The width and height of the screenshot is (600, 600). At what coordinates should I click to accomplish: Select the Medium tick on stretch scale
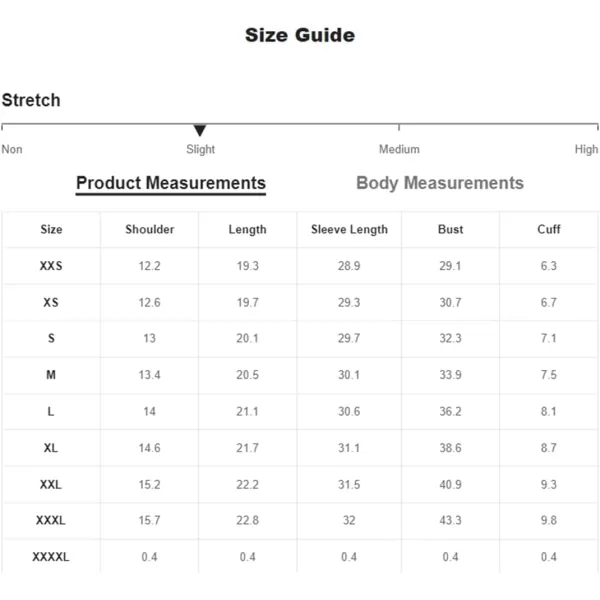pos(399,127)
